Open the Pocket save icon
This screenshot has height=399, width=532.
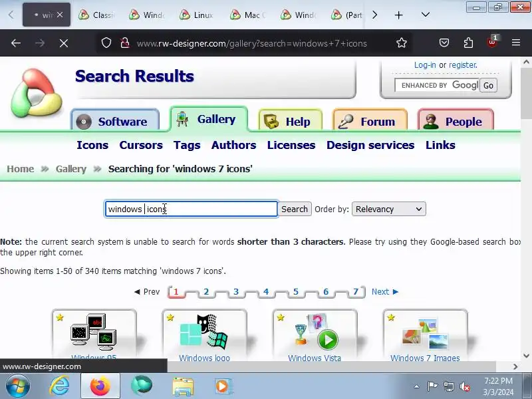click(x=444, y=43)
